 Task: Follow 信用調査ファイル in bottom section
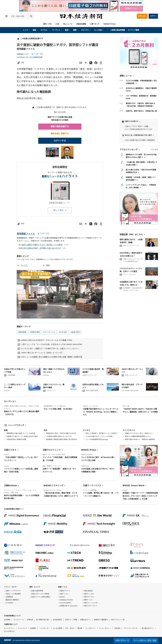click(x=43, y=233)
